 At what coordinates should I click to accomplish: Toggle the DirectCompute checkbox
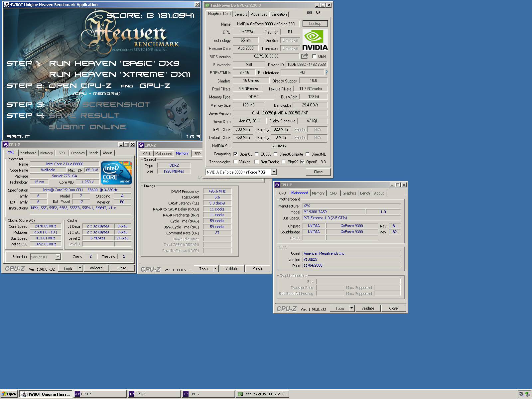coord(276,154)
